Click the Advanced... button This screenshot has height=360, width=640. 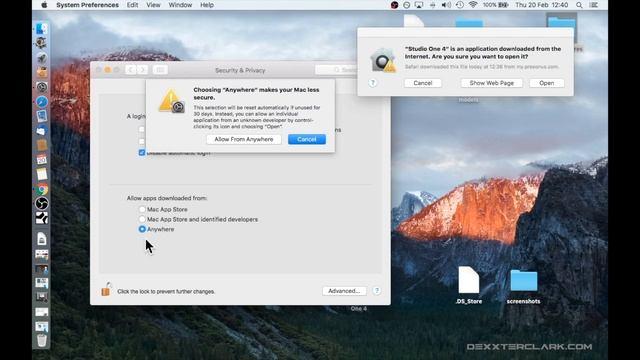tap(344, 291)
